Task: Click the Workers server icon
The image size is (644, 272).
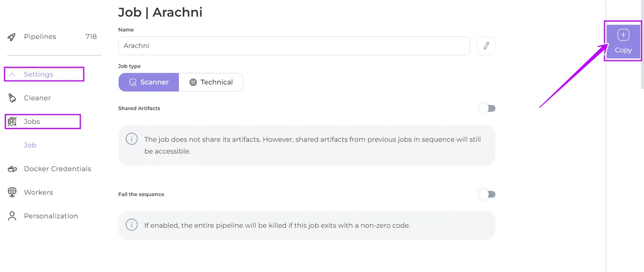Action: click(13, 192)
